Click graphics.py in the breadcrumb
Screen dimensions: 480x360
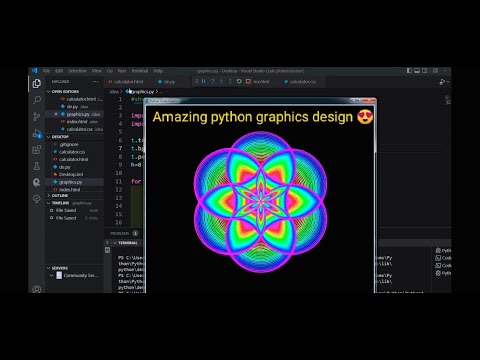click(x=141, y=91)
